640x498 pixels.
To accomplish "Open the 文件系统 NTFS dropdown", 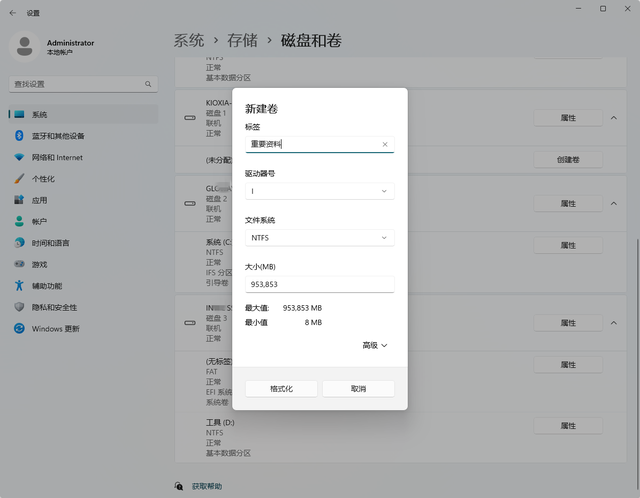I will 320,238.
